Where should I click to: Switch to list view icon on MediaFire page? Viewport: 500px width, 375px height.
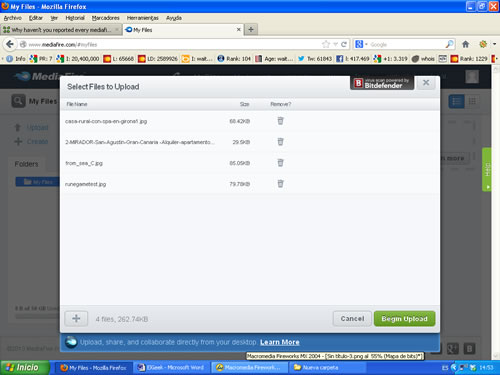tap(456, 101)
